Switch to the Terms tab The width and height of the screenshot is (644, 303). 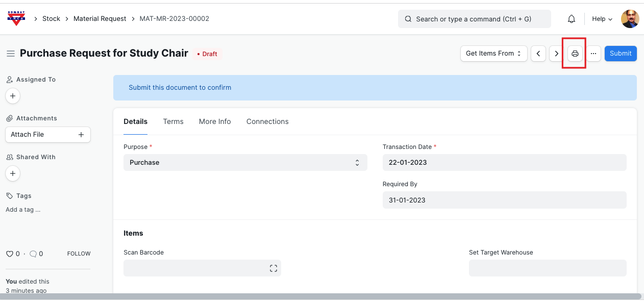pos(173,121)
